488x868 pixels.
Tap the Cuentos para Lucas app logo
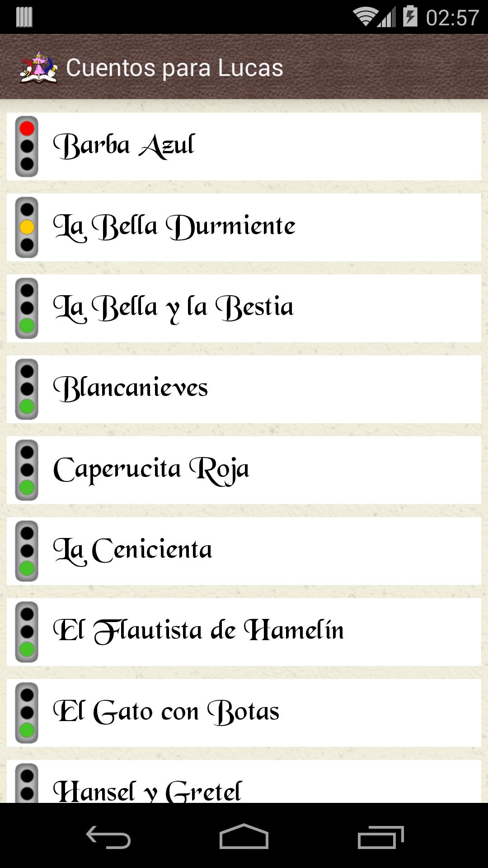[39, 67]
